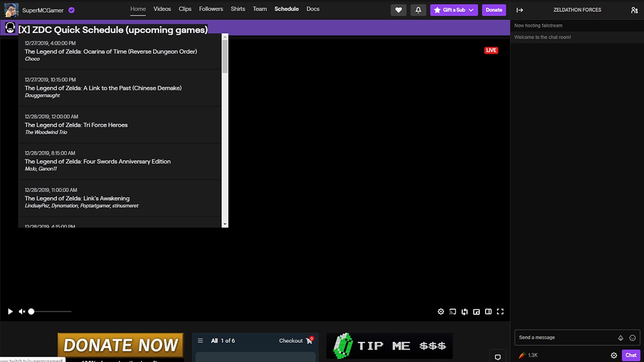Click the DONATE NOW banner
Screen dimensions: 644x362
pos(121,345)
